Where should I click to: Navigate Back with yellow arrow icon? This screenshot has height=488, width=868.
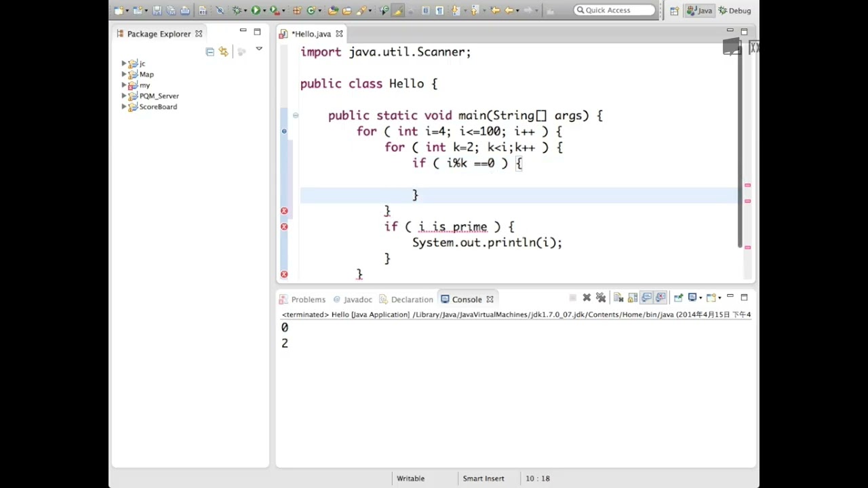pos(509,10)
